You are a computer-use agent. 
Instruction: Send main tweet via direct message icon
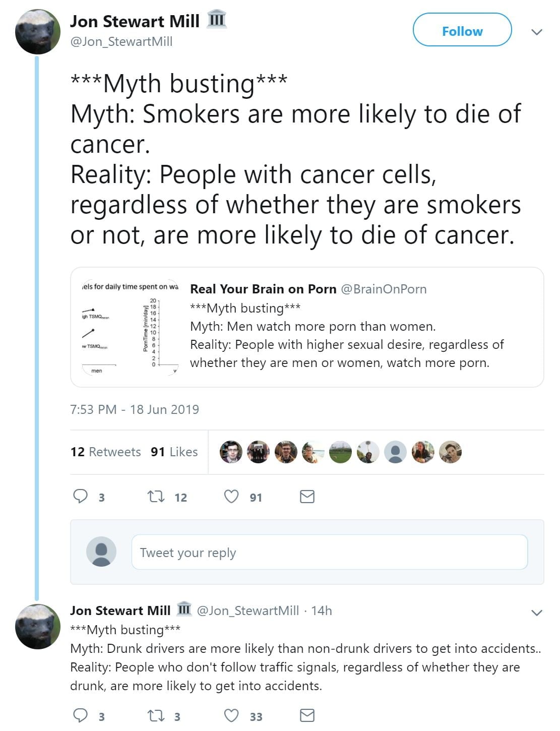(x=307, y=497)
